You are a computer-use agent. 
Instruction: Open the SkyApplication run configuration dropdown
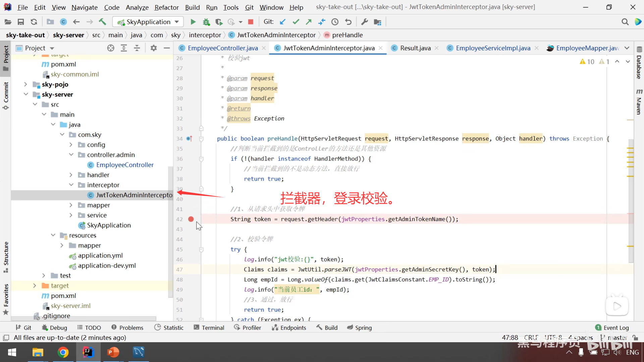(x=148, y=22)
